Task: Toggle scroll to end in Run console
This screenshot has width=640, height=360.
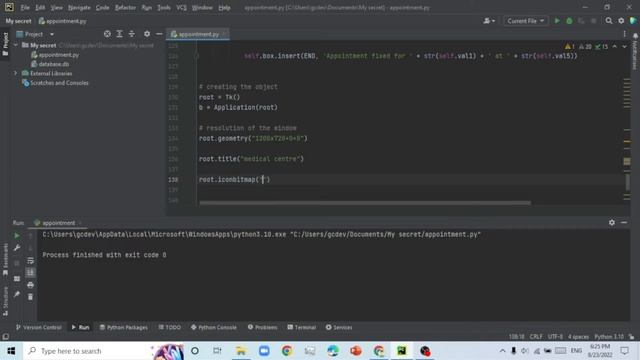Action: coord(30,273)
